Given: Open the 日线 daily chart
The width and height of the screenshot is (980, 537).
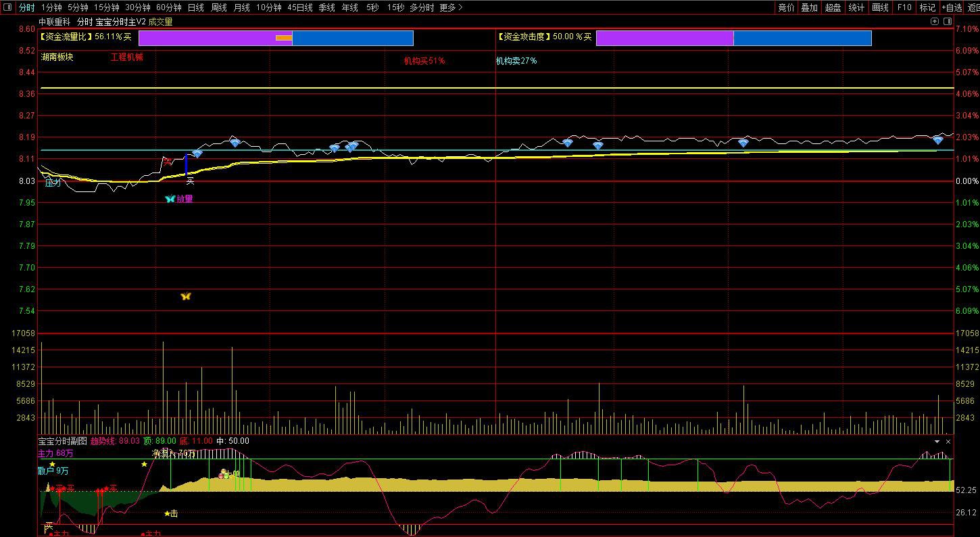Looking at the screenshot, I should pyautogui.click(x=195, y=7).
